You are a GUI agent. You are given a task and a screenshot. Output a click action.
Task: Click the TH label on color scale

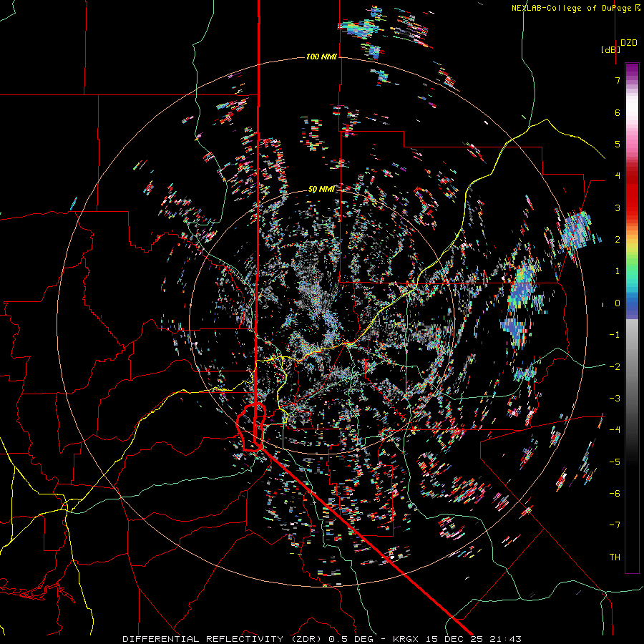coord(615,557)
